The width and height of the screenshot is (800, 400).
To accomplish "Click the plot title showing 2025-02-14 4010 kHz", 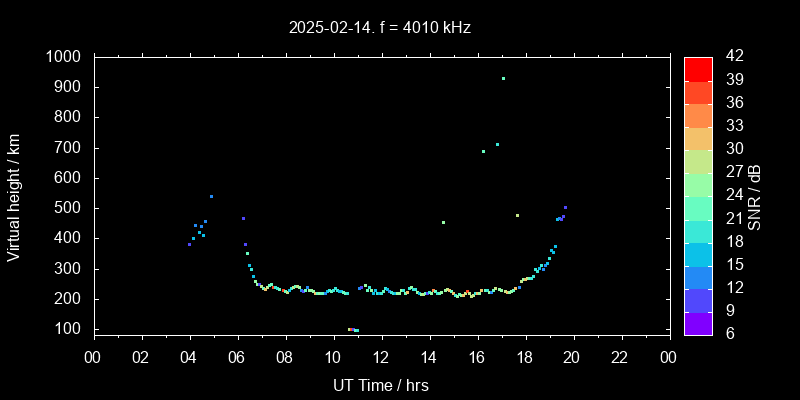I will click(x=380, y=28).
